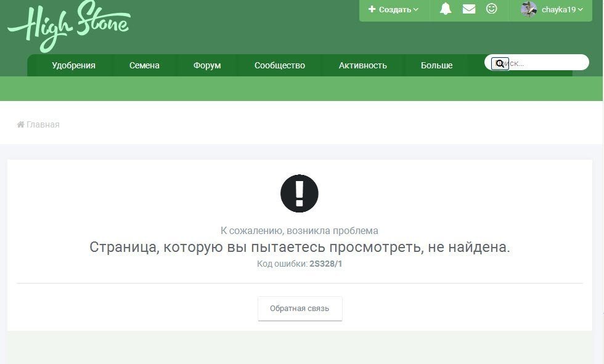Expand the Создать dropdown menu
The height and width of the screenshot is (364, 604).
[x=393, y=10]
